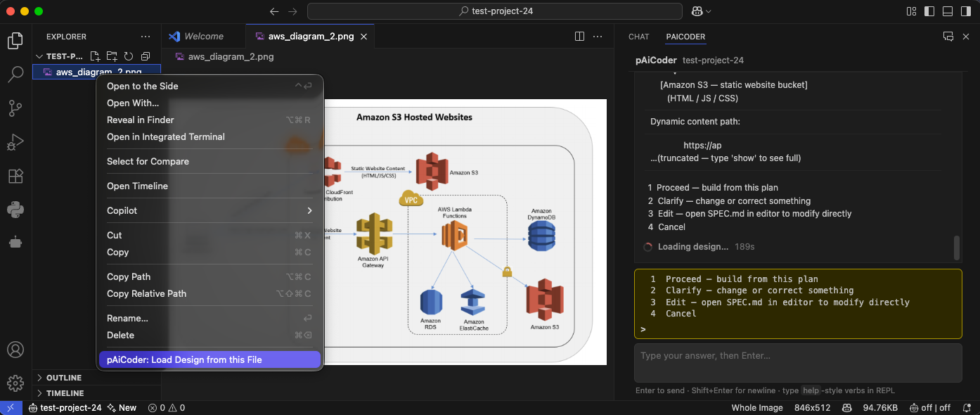Open the Copilot dropdown in title bar
Image resolution: width=980 pixels, height=415 pixels.
[702, 11]
